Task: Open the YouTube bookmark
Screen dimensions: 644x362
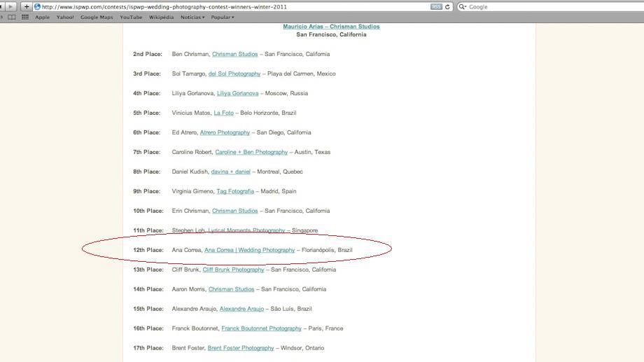Action: pos(131,18)
